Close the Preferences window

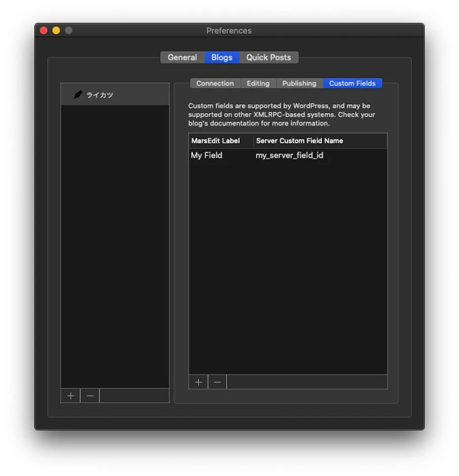point(44,30)
